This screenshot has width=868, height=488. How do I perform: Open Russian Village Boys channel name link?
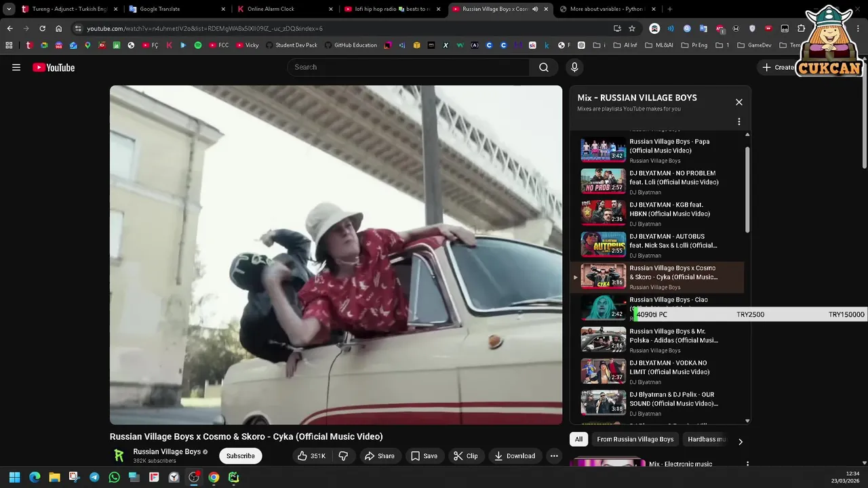pos(167,451)
